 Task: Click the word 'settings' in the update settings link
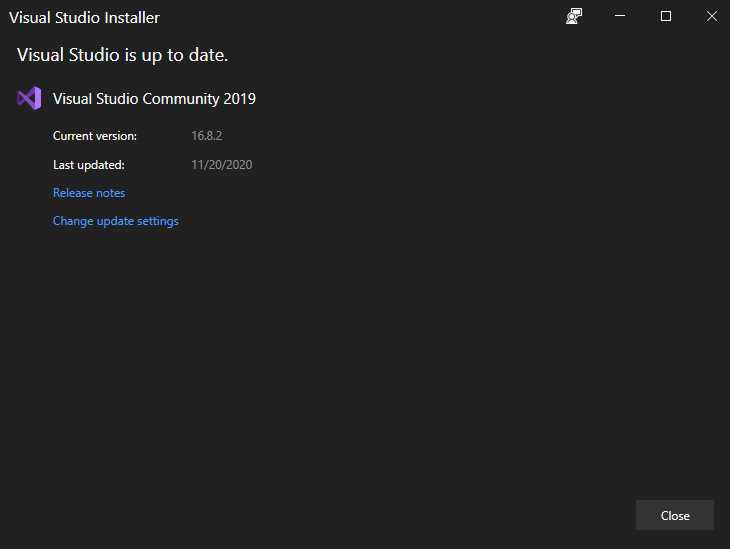[158, 221]
